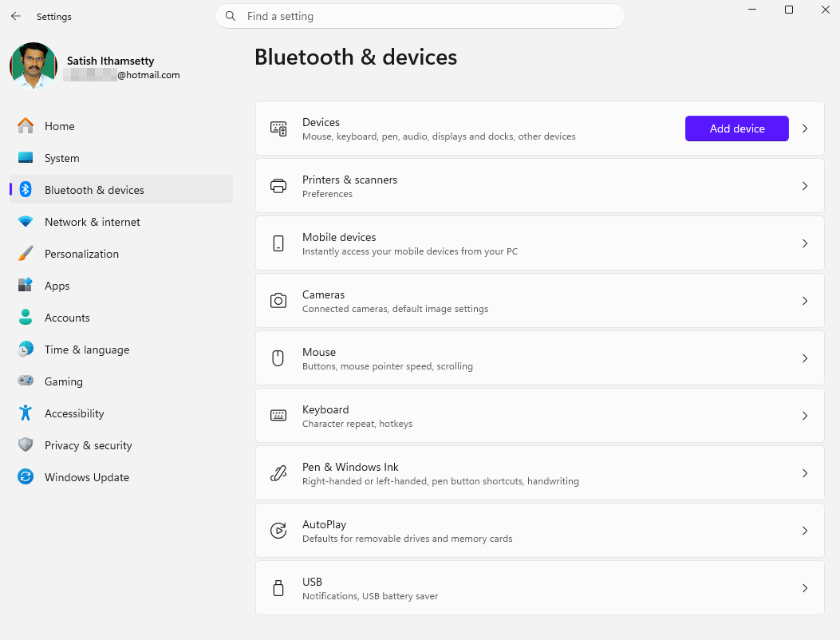Image resolution: width=840 pixels, height=640 pixels.
Task: Expand the Devices row chevron
Action: pos(805,128)
